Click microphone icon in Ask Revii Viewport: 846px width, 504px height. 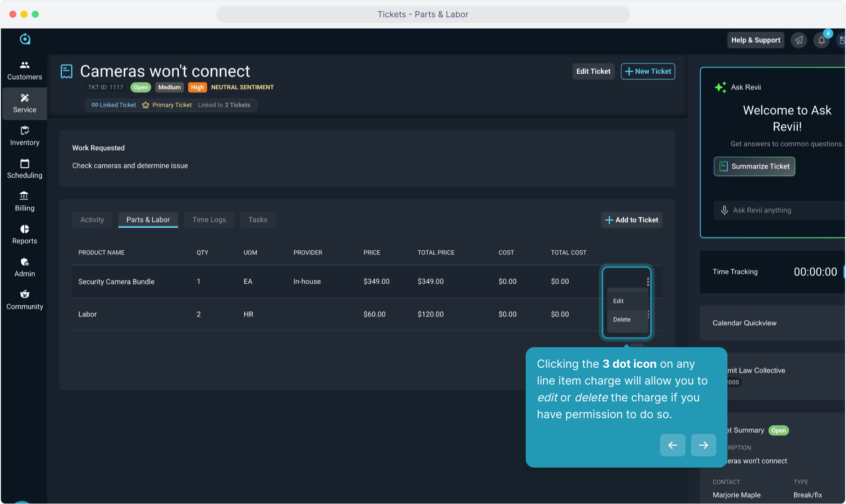[724, 210]
